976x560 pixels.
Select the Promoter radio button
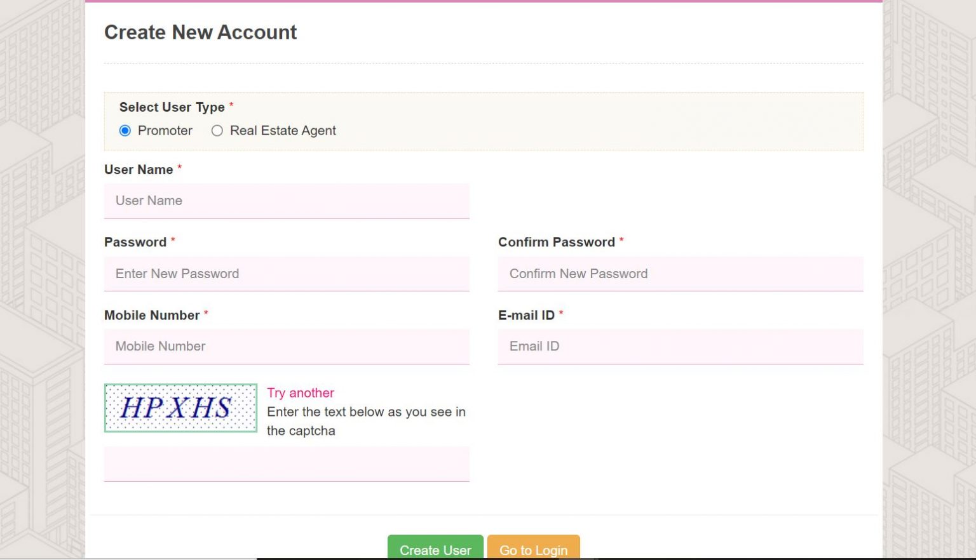[x=125, y=131]
